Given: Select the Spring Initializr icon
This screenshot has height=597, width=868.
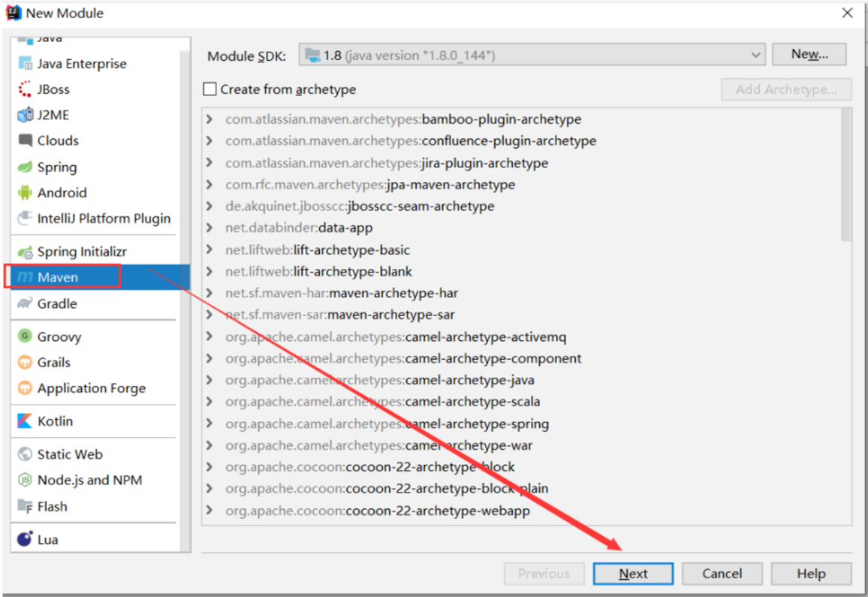Looking at the screenshot, I should tap(25, 252).
